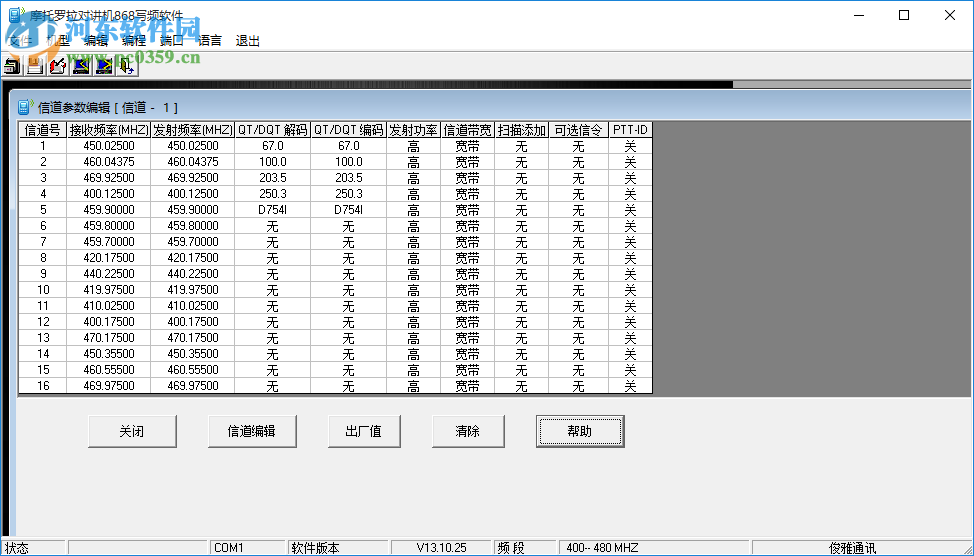974x556 pixels.
Task: Click channel 4 encode value 250.3
Action: pos(348,194)
